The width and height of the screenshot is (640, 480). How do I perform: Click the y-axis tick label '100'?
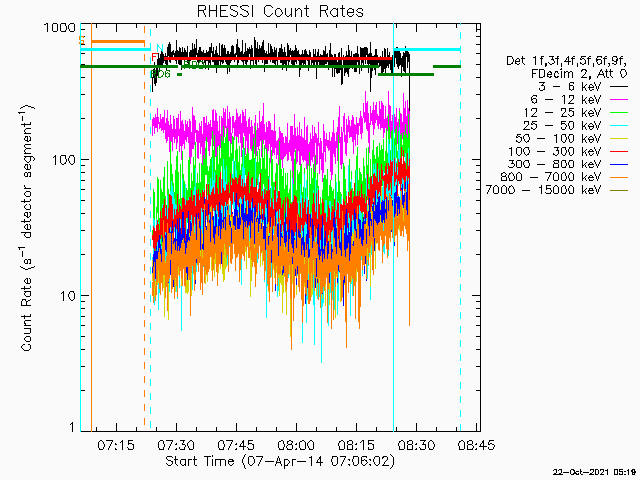click(x=64, y=160)
